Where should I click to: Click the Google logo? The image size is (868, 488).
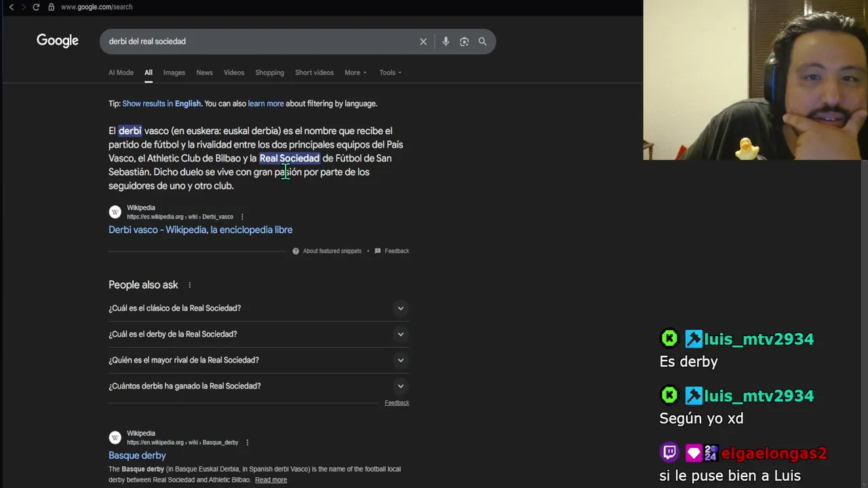pyautogui.click(x=58, y=41)
